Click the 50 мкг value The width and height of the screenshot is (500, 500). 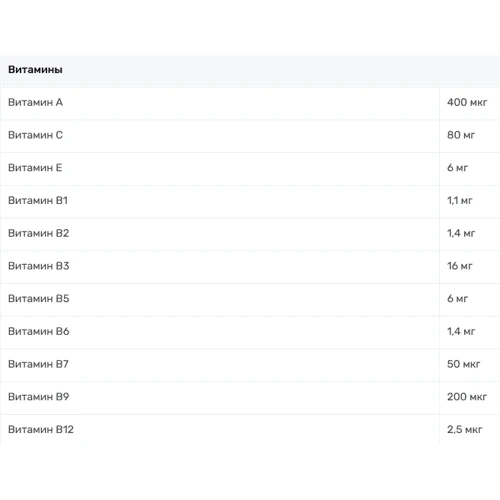click(464, 364)
